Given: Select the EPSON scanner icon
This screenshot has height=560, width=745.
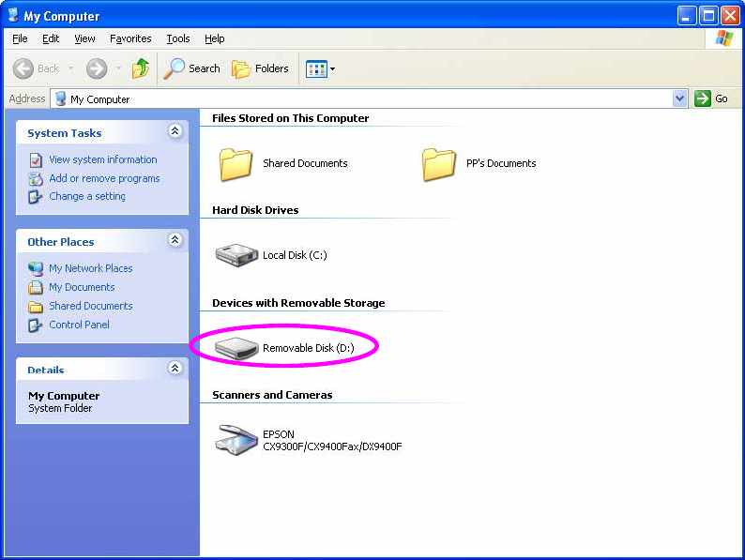Looking at the screenshot, I should [236, 440].
